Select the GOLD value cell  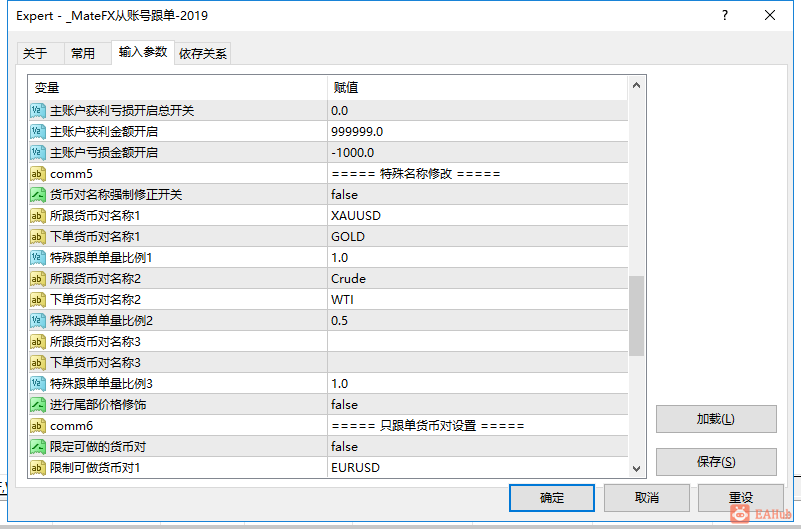pyautogui.click(x=478, y=236)
